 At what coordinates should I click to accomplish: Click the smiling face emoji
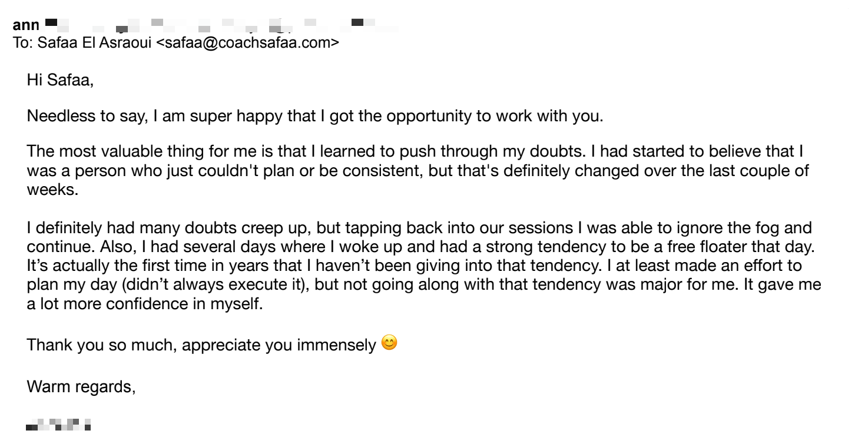pos(389,342)
